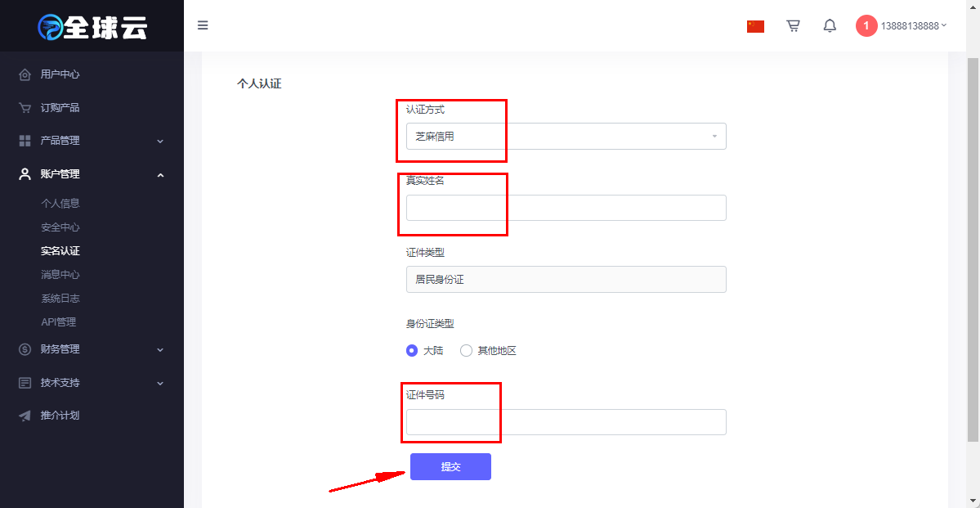Expand the 产品管理 sidebar menu
The width and height of the screenshot is (980, 508).
tap(92, 141)
